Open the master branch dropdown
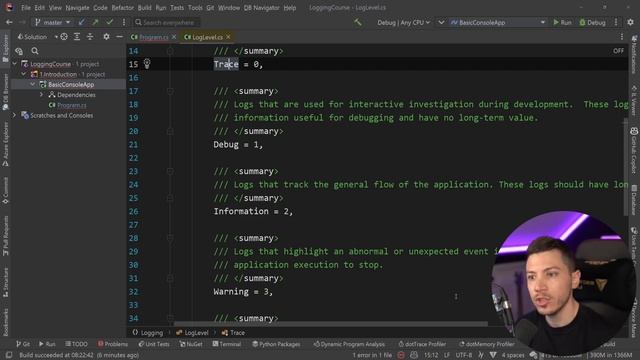The width and height of the screenshot is (640, 360). (x=53, y=22)
